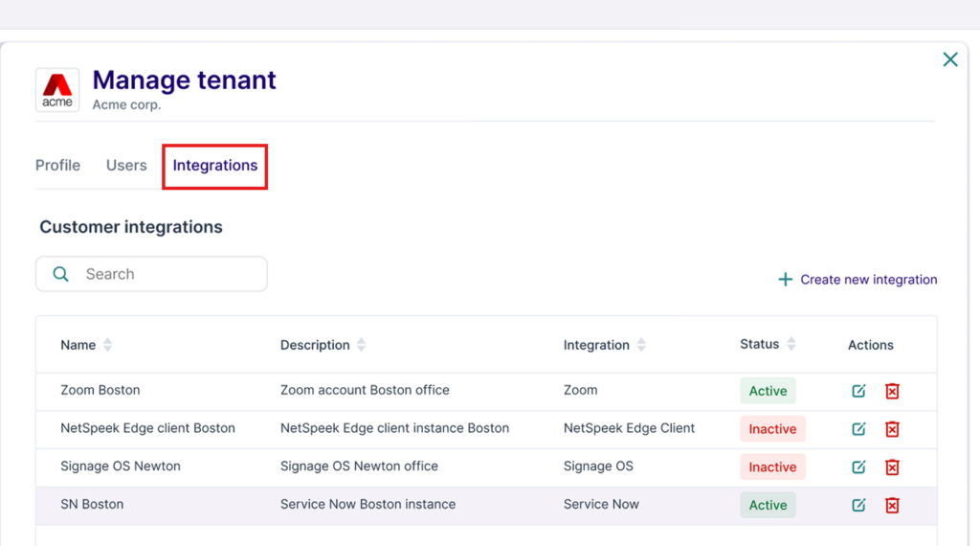Click the Acme tenant logo
This screenshot has height=546, width=980.
(57, 90)
